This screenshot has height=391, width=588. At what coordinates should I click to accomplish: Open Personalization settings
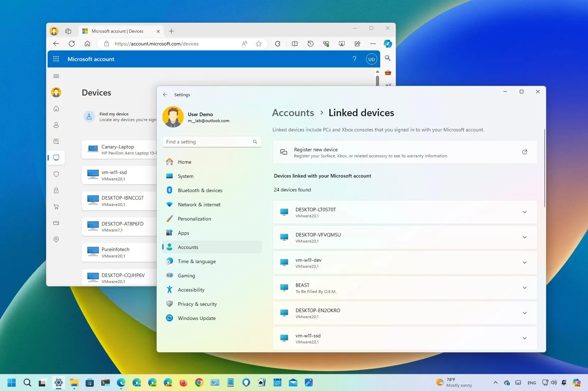coord(212,219)
